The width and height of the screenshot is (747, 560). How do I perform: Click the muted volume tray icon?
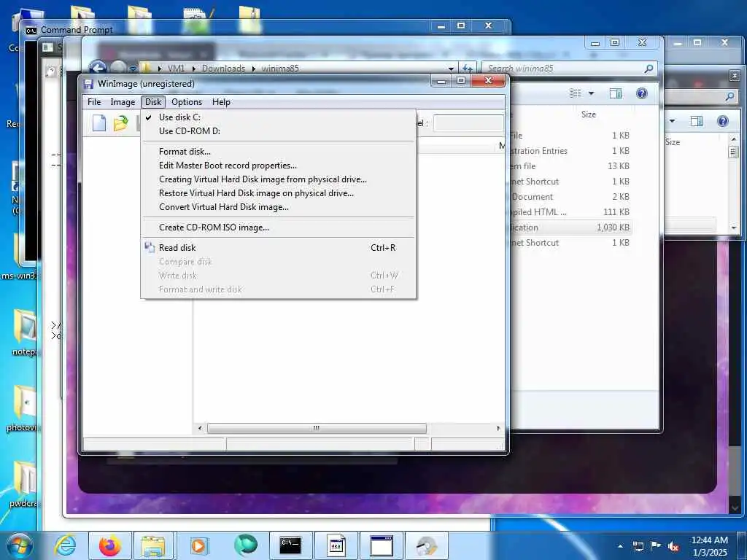(x=673, y=546)
